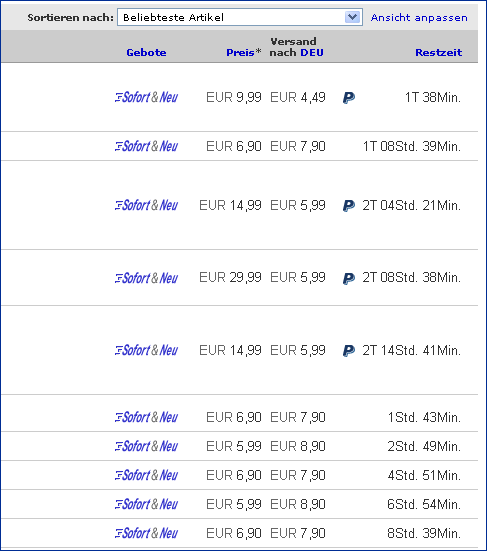This screenshot has width=487, height=551.
Task: Click the 4Std. 51Min. remaining time
Action: point(424,475)
